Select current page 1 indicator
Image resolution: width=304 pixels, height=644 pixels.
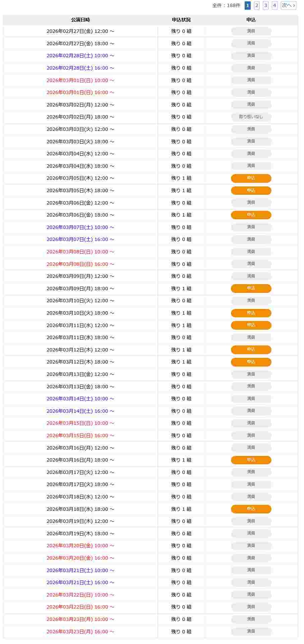click(x=248, y=5)
